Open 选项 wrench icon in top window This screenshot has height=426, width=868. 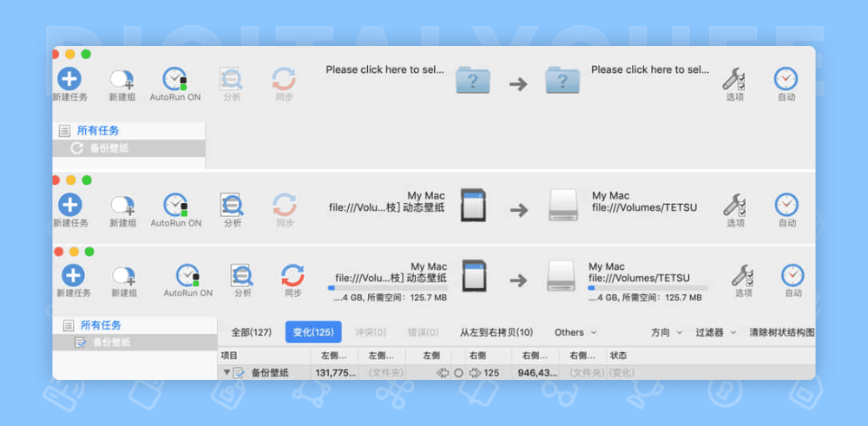[734, 79]
